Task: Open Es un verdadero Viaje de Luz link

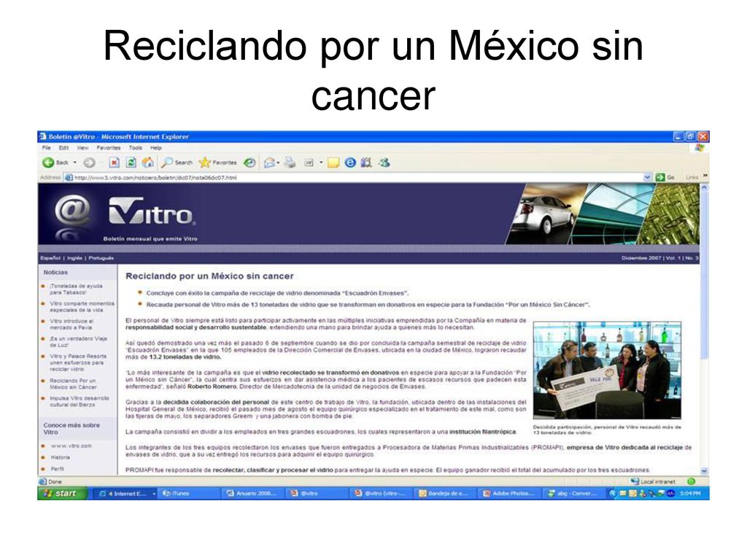Action: (79, 342)
